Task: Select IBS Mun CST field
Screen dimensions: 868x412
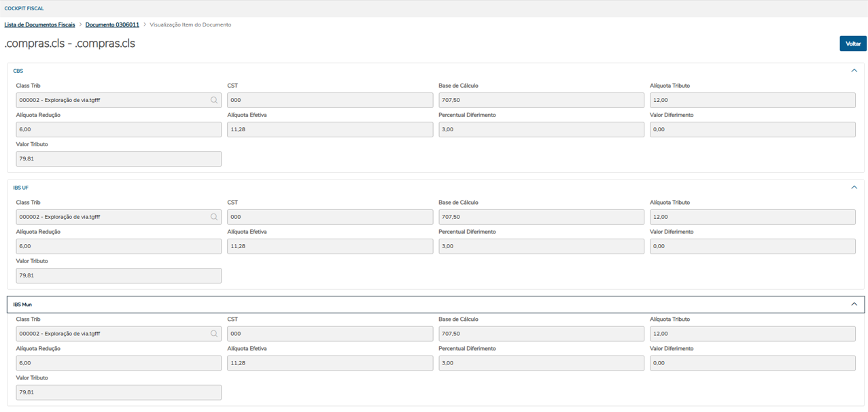Action: tap(330, 334)
